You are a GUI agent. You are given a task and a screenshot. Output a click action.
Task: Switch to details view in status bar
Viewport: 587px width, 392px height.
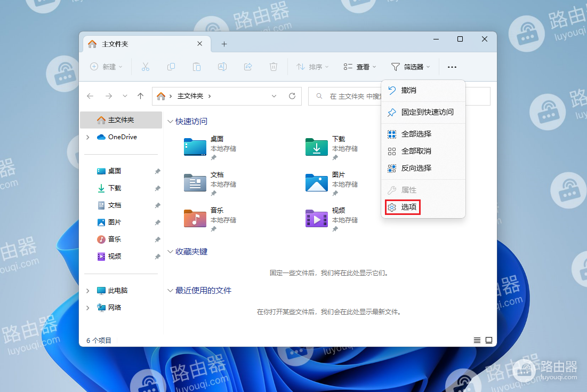(477, 340)
